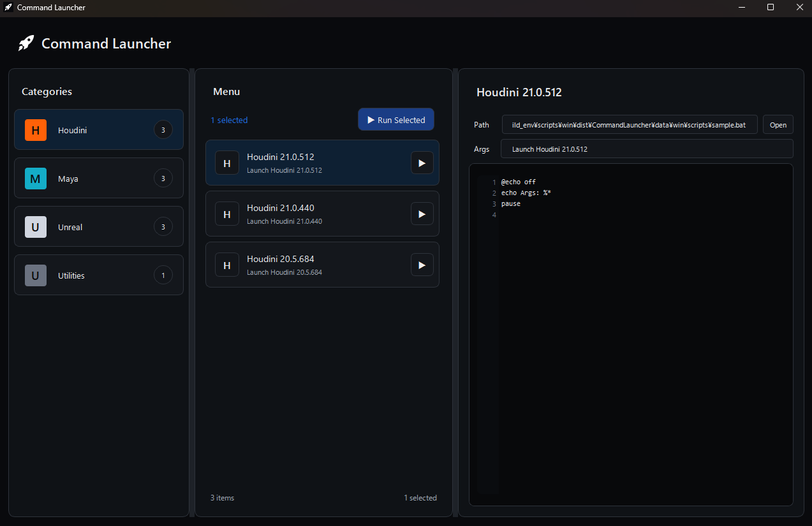The height and width of the screenshot is (526, 812).
Task: Click inside the script code editor
Action: click(631, 335)
